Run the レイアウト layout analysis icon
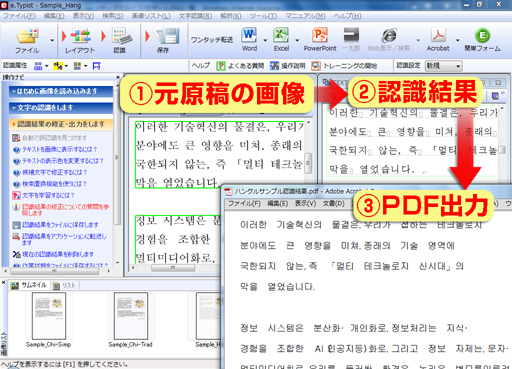Viewport: 512px width, 369px height. click(x=80, y=36)
